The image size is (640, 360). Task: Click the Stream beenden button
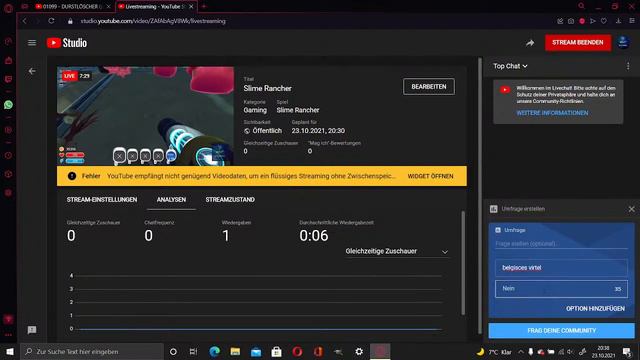[x=578, y=42]
